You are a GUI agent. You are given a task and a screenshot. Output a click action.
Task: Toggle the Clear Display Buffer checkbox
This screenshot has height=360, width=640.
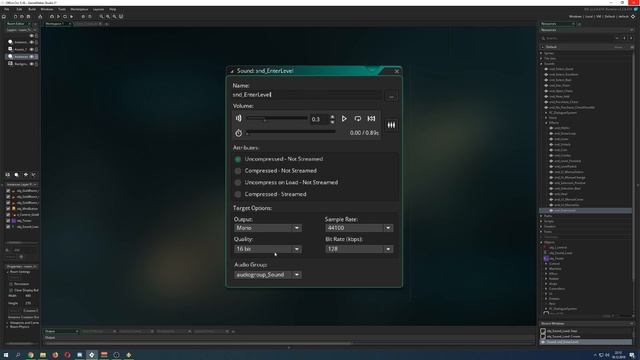11,291
